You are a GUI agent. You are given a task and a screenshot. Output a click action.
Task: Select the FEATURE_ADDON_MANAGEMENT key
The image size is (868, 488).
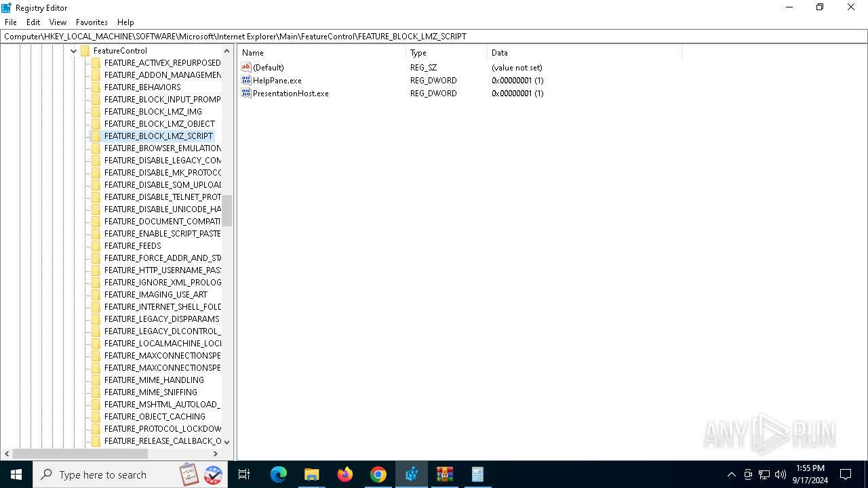(x=163, y=75)
